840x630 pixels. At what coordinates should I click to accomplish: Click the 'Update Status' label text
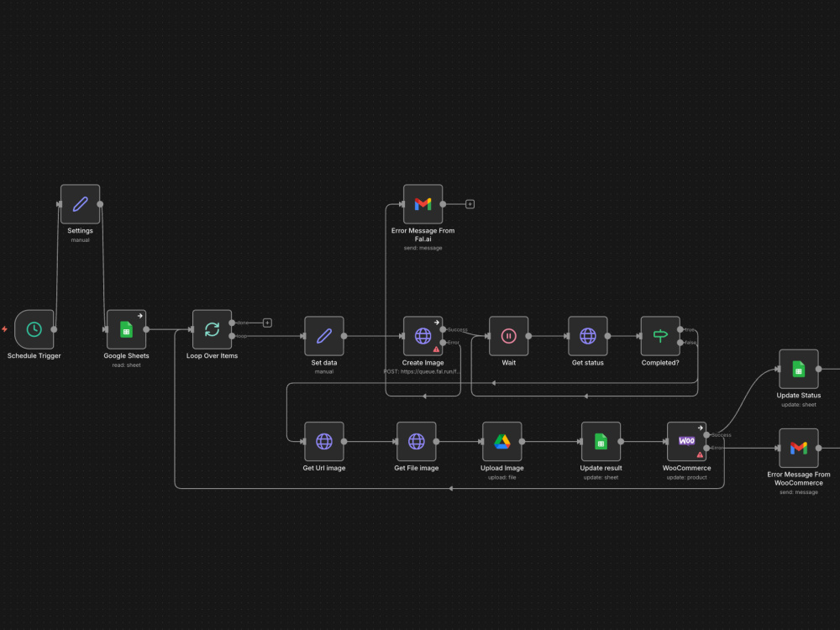click(799, 396)
